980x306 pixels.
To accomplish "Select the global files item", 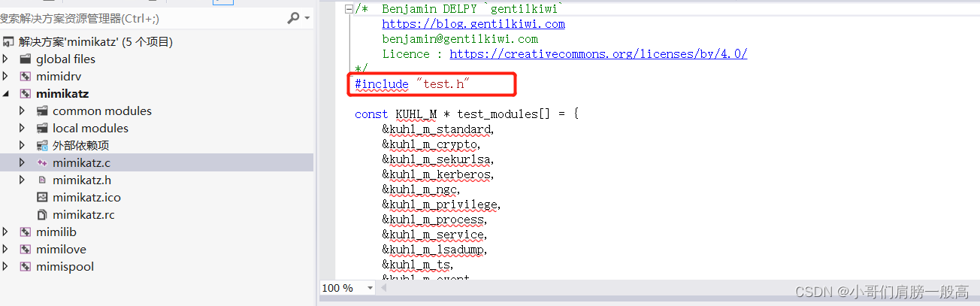I will tap(65, 59).
